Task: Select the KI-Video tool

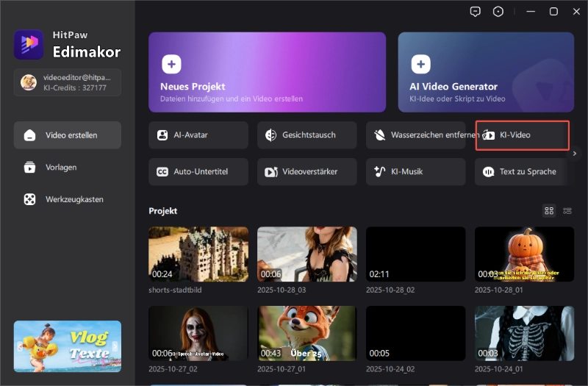Action: 523,135
